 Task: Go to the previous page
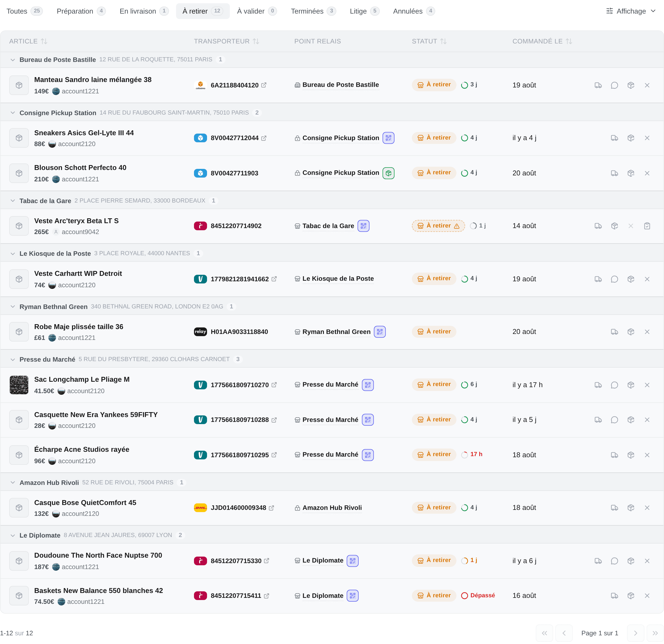(564, 633)
